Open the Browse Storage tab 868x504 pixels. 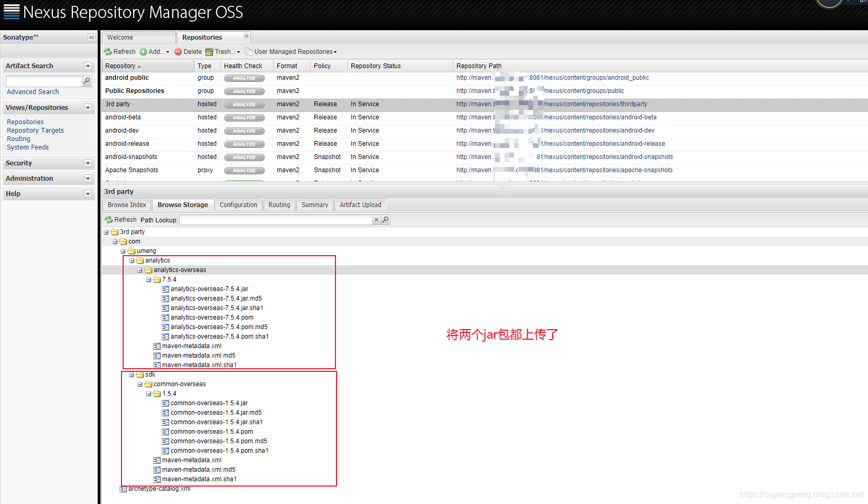click(183, 205)
